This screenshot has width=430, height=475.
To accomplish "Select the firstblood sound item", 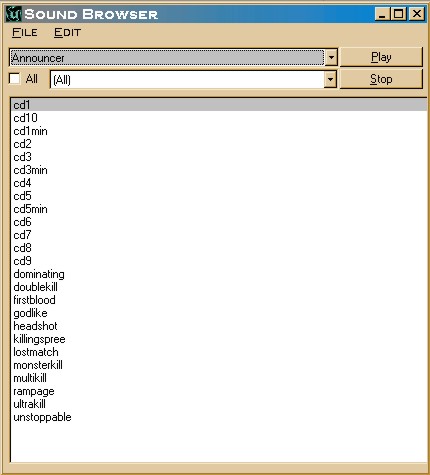I will point(34,300).
